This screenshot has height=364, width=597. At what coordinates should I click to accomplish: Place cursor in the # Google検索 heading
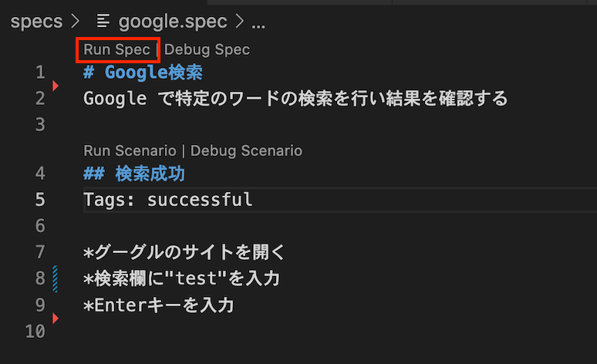[x=143, y=72]
